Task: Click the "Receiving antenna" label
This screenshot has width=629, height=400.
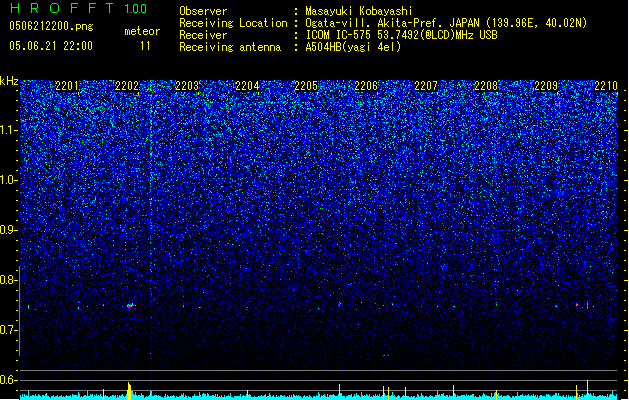Action: pyautogui.click(x=230, y=47)
